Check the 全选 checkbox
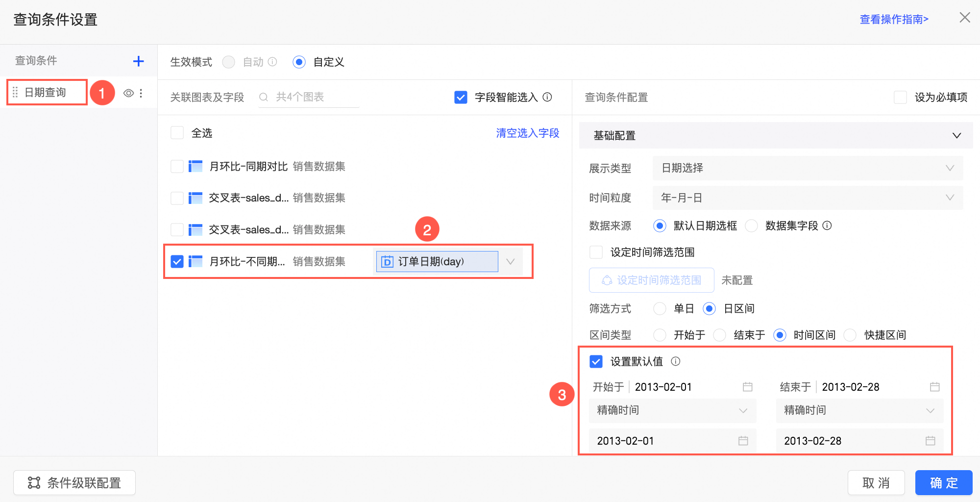 pos(177,133)
